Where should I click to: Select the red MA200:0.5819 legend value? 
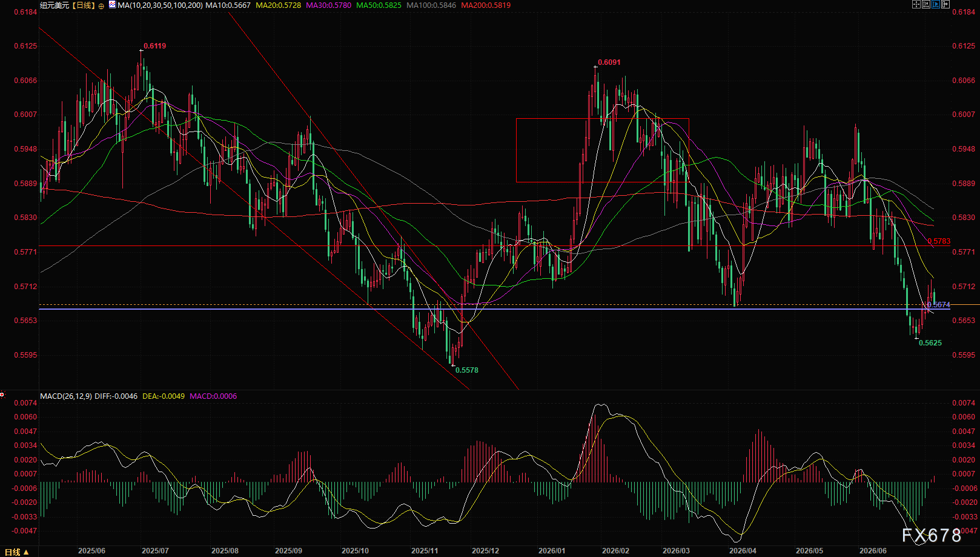tap(486, 5)
